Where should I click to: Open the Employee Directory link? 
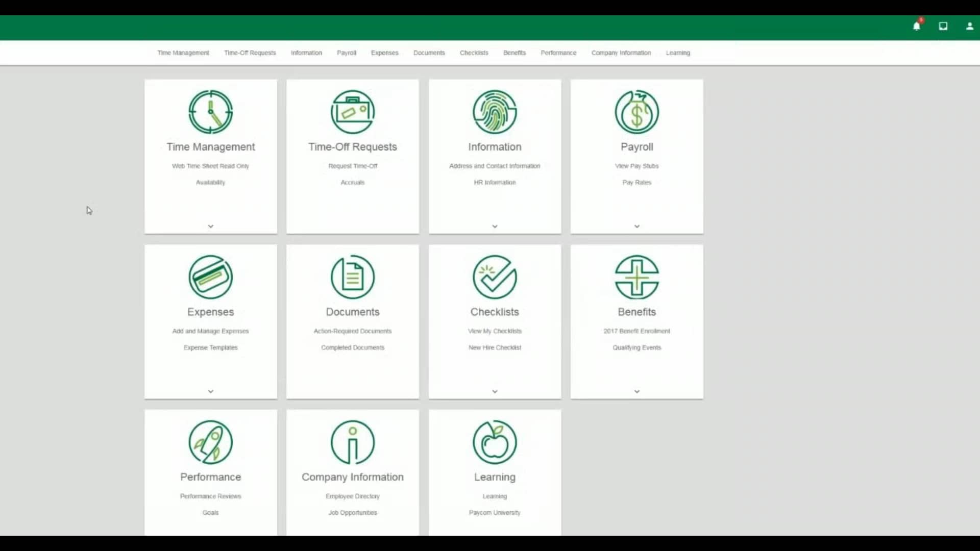[x=352, y=495]
